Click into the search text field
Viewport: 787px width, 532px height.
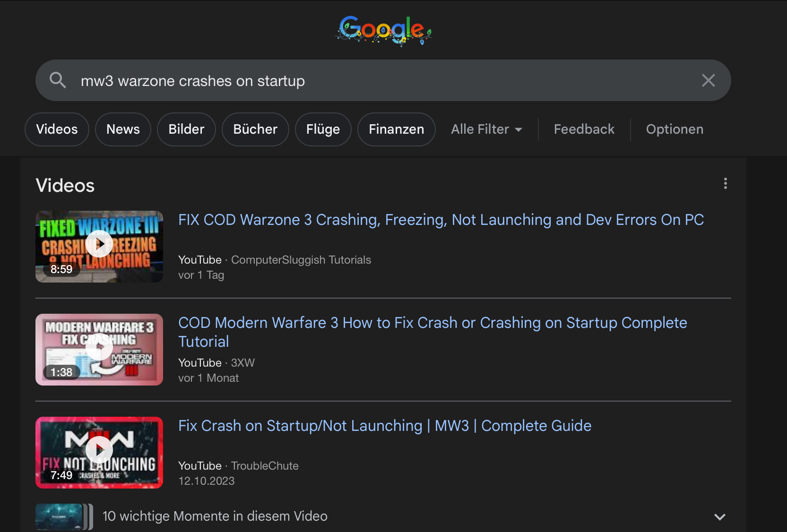tap(383, 81)
